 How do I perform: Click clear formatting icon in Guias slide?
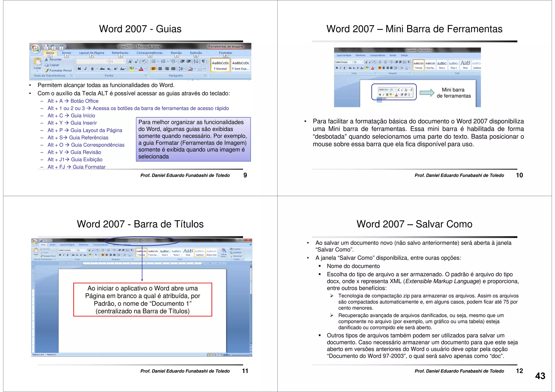[144, 61]
